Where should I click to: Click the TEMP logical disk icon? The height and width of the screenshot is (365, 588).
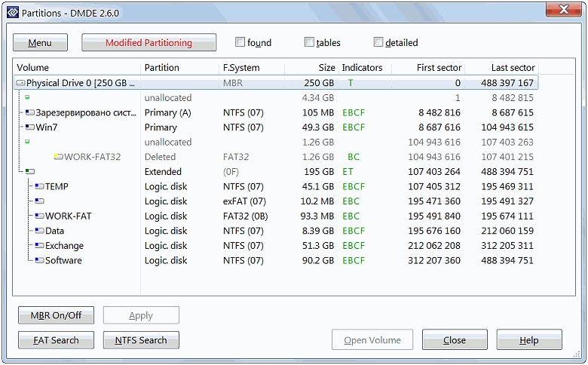pyautogui.click(x=38, y=186)
